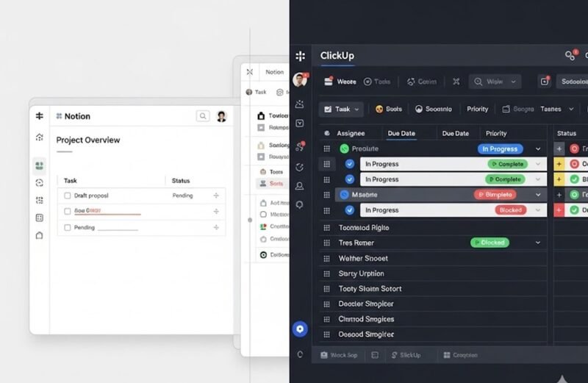The height and width of the screenshot is (383, 588).
Task: Tick the Draft proposal checkbox
Action: pos(68,196)
